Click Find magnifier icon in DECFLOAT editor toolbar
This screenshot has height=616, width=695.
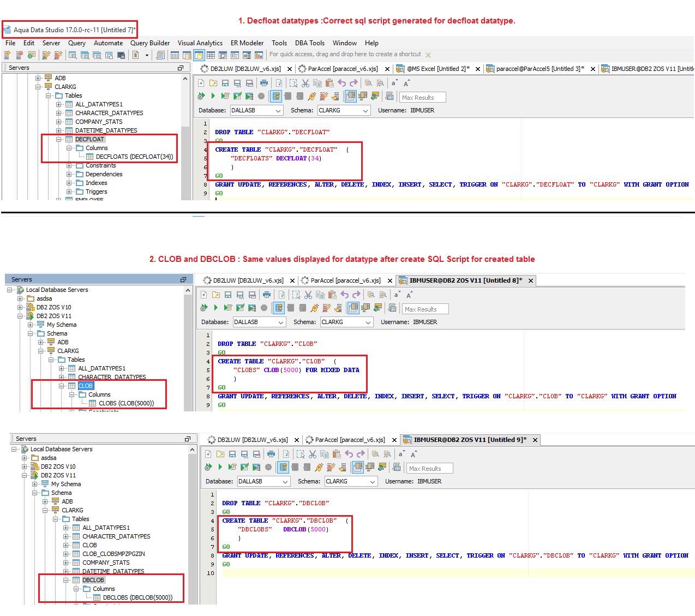(x=368, y=83)
